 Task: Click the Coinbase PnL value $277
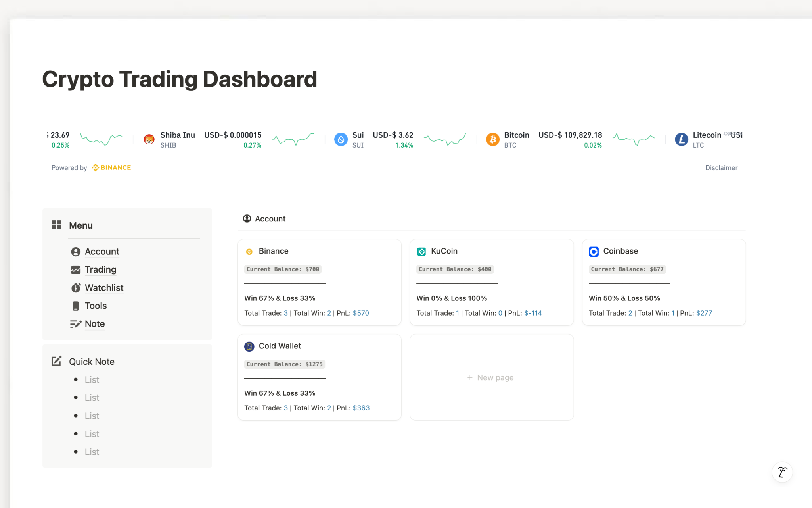coord(704,313)
